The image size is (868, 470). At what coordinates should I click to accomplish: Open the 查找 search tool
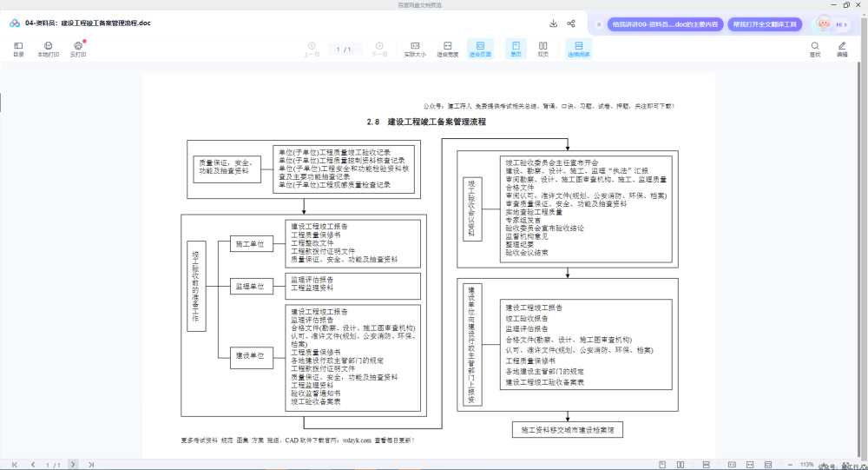tap(815, 49)
